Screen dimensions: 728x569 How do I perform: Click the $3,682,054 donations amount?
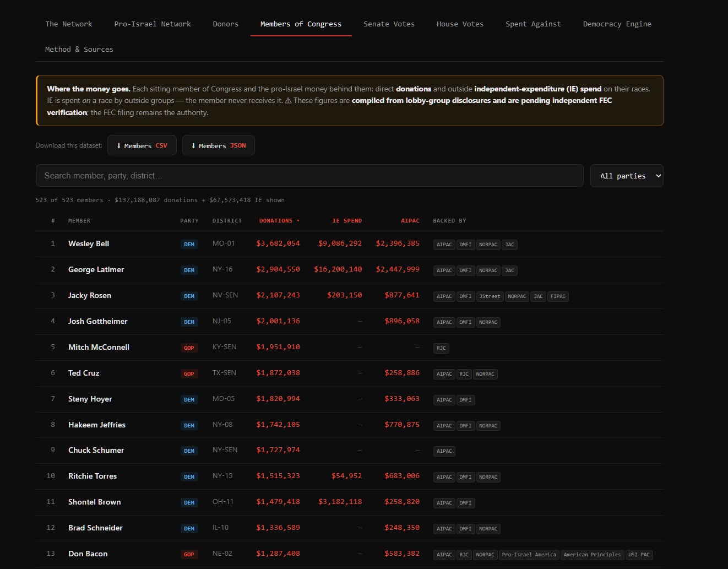(278, 243)
